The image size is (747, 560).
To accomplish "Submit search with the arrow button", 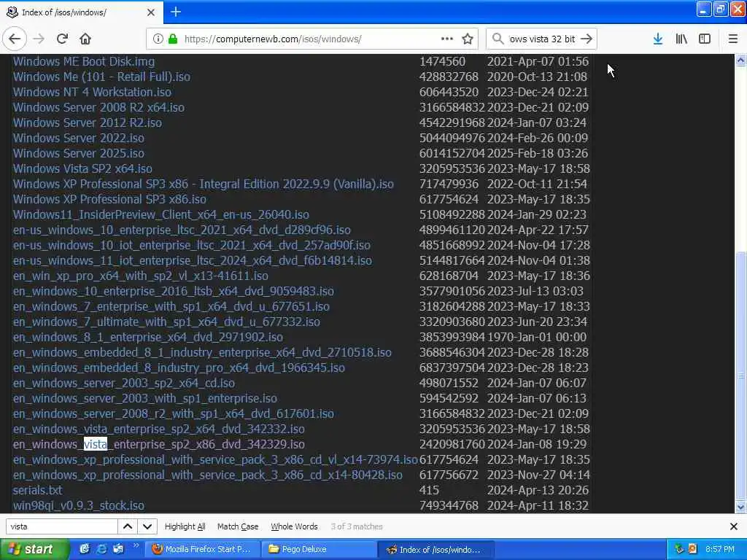I will coord(587,39).
